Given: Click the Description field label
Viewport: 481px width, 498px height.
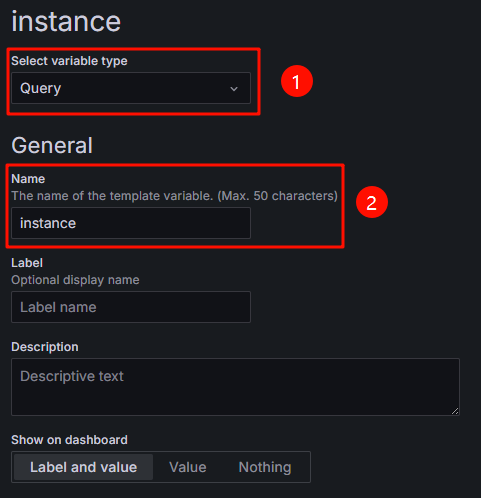Looking at the screenshot, I should click(x=45, y=347).
